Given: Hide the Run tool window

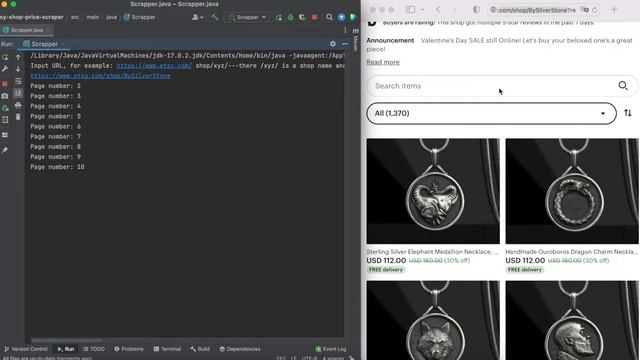Looking at the screenshot, I should point(345,44).
